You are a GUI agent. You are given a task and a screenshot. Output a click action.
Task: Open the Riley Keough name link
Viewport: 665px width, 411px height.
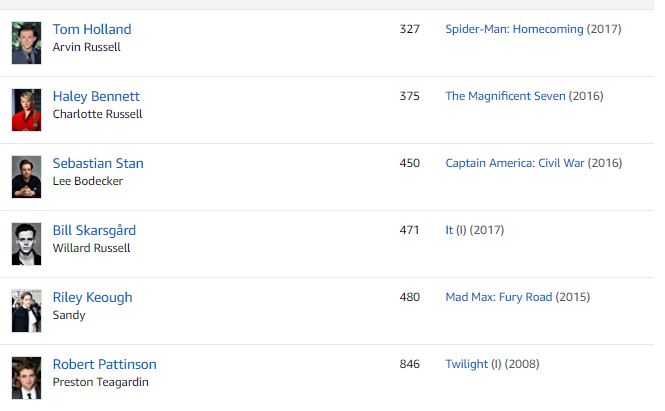pos(92,298)
